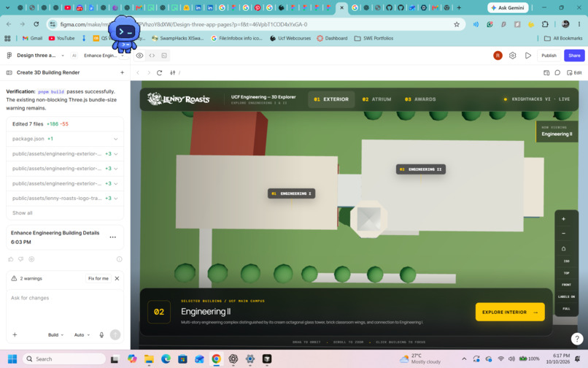588x368 pixels.
Task: Toggle the chat sidebar panel icon
Action: pyautogui.click(x=9, y=72)
